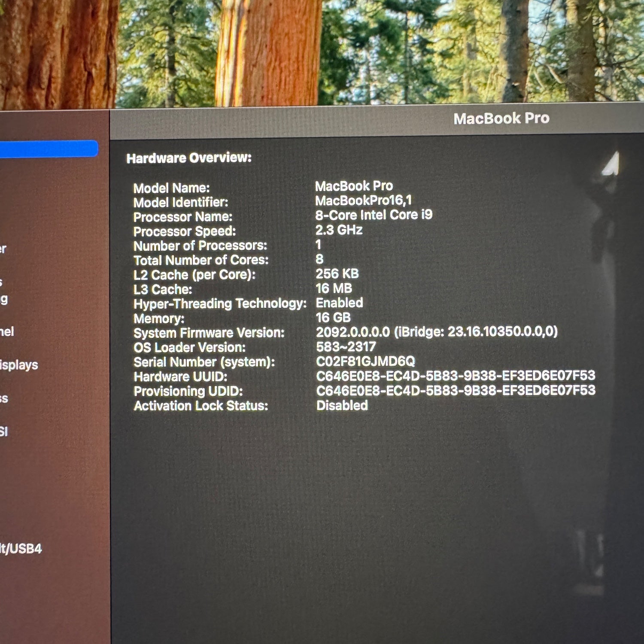Screen dimensions: 644x644
Task: Click the MacBookPro16,1 model identifier
Action: tap(363, 200)
